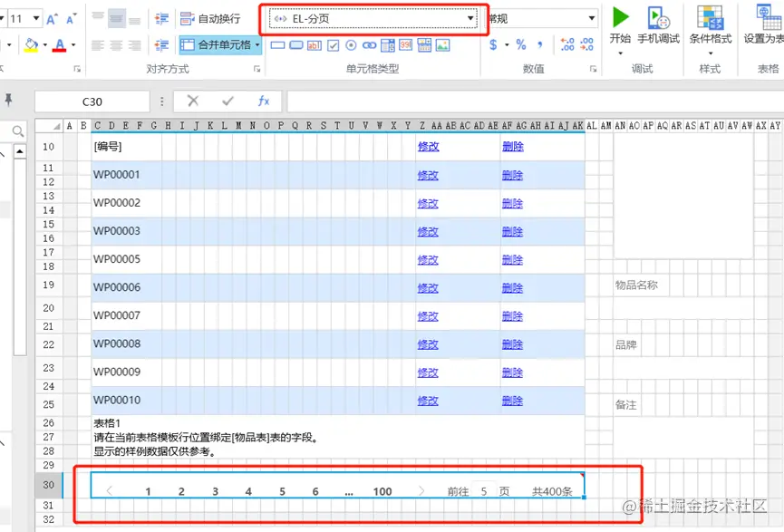Click the indent icon beside 自动换行
784x532 pixels.
(161, 19)
